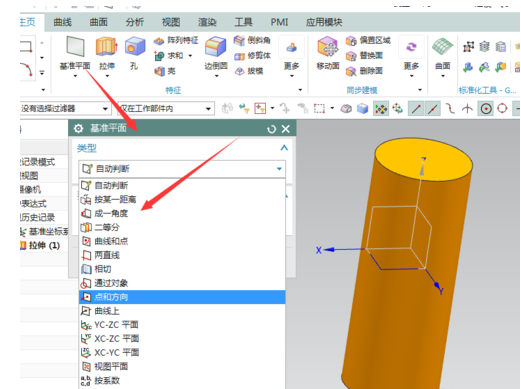Toggle the quadrant point snap icon

[502, 109]
